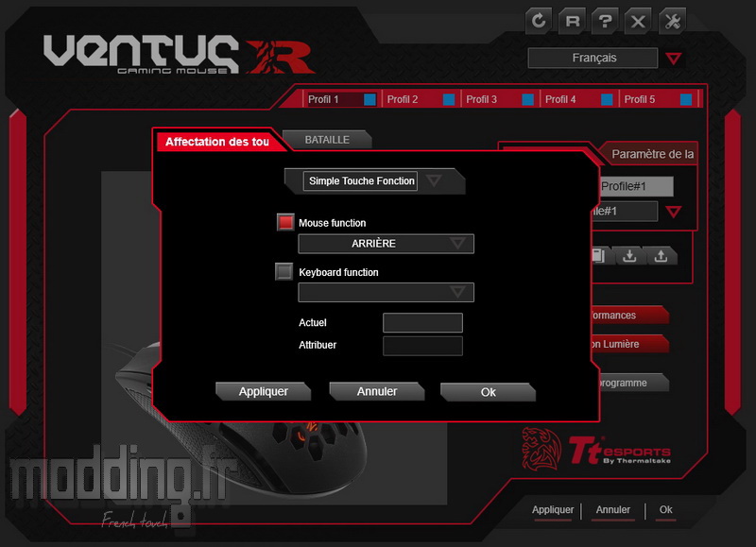Click the R reset icon
Image resolution: width=756 pixels, height=547 pixels.
(573, 21)
